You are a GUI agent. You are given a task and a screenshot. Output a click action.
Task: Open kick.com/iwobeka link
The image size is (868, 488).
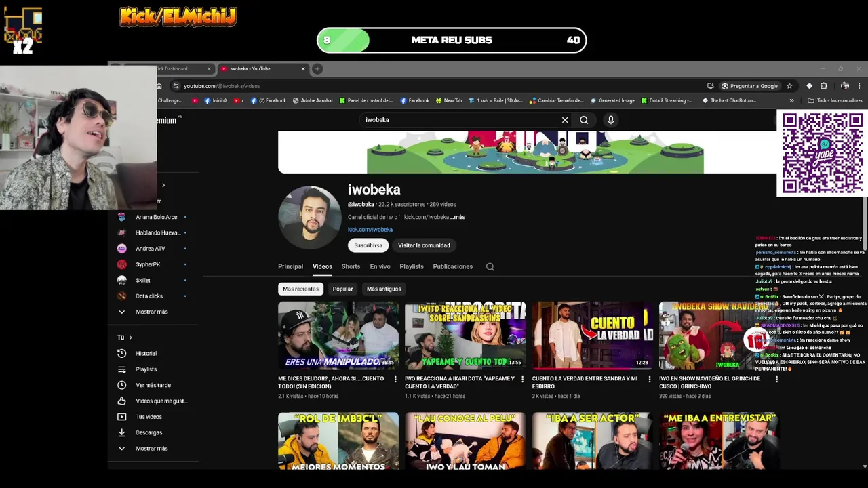pyautogui.click(x=370, y=230)
